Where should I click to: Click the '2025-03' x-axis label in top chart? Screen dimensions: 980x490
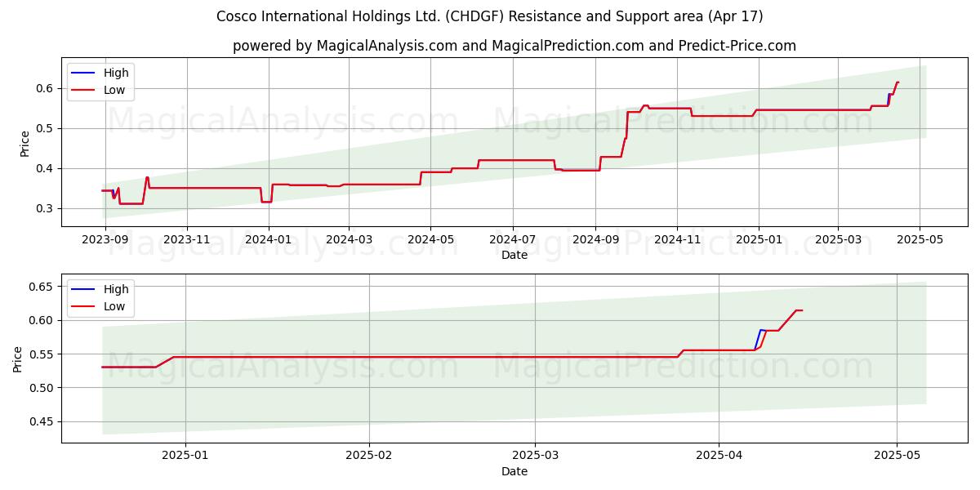[x=838, y=239]
